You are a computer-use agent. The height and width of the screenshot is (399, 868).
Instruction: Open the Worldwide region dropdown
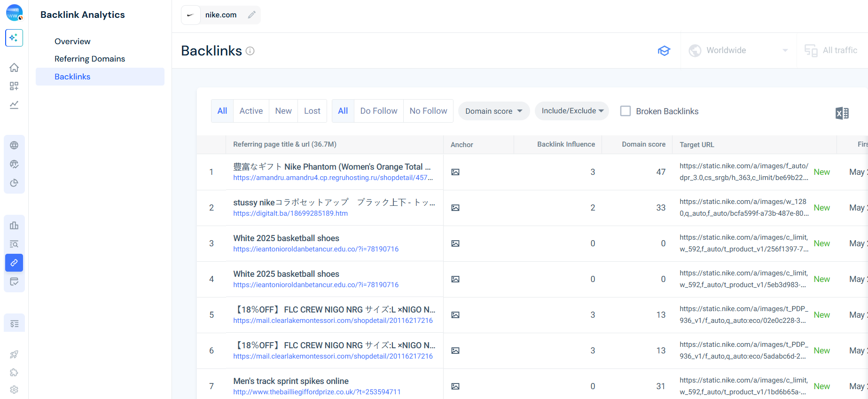(x=738, y=50)
